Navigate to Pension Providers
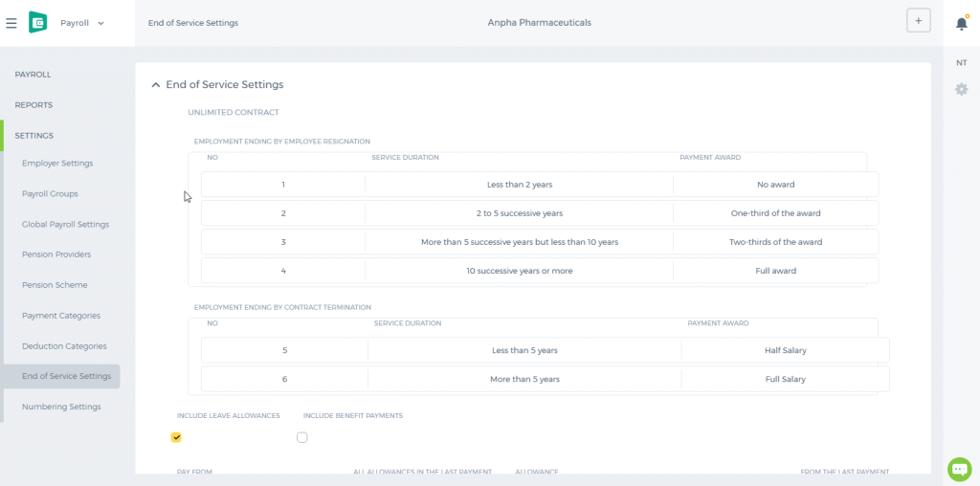 tap(56, 254)
